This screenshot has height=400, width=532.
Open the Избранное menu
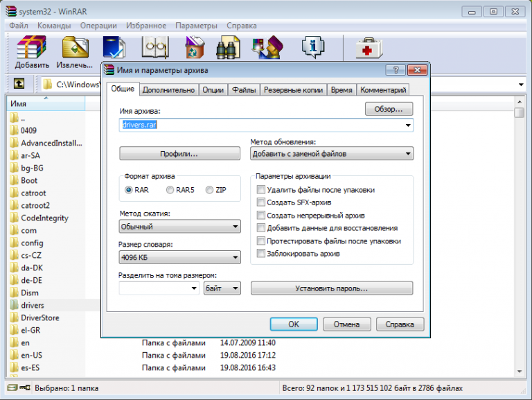coord(146,26)
